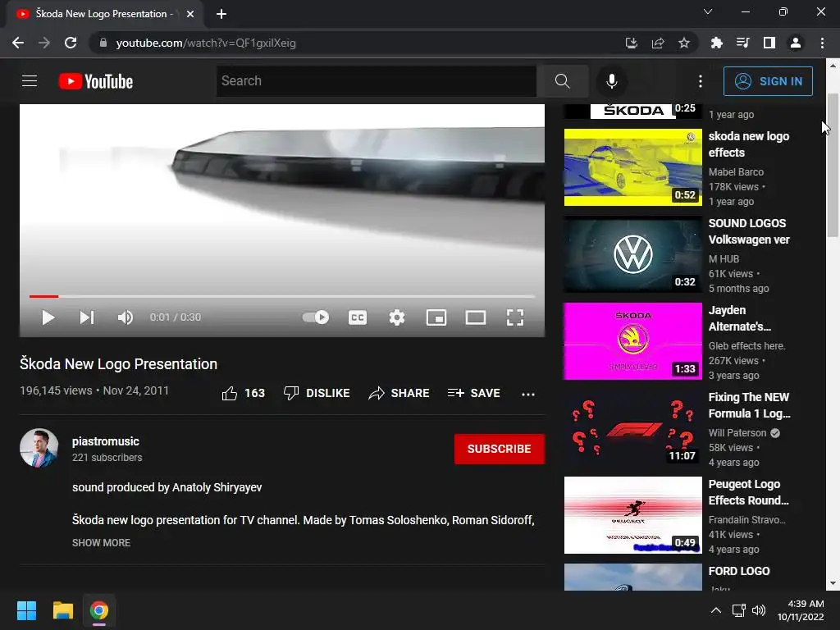840x630 pixels.
Task: Close the Škoda New Logo Presentation tab
Action: pos(190,14)
